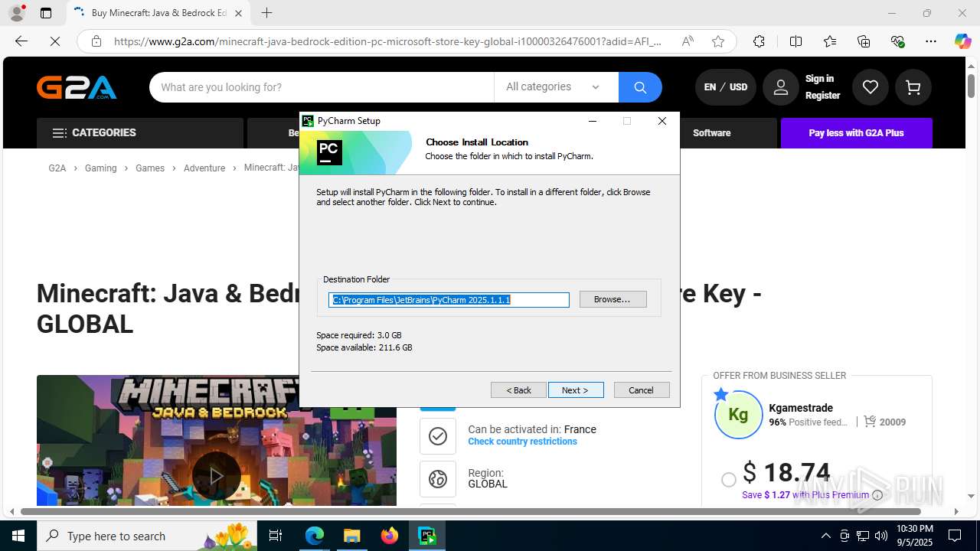Click Pay less with G2A Plus

856,133
